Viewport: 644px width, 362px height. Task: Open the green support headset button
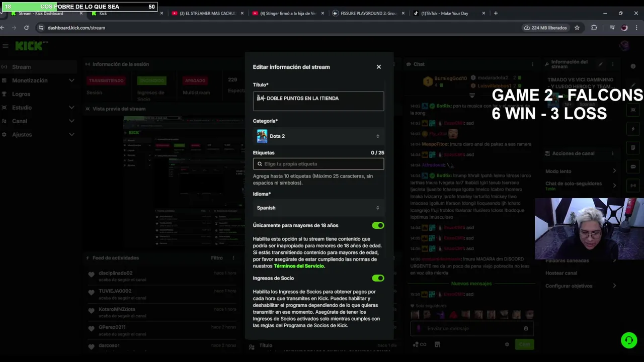coord(628,340)
